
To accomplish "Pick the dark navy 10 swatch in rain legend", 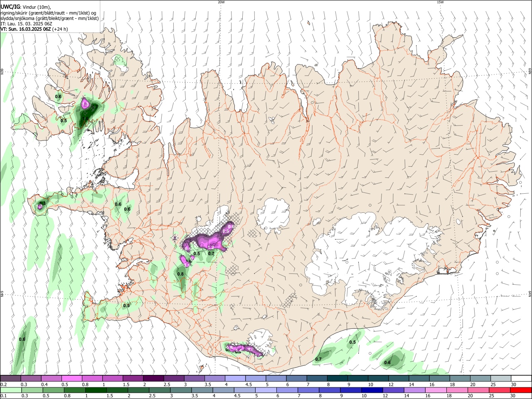I will point(372,390).
